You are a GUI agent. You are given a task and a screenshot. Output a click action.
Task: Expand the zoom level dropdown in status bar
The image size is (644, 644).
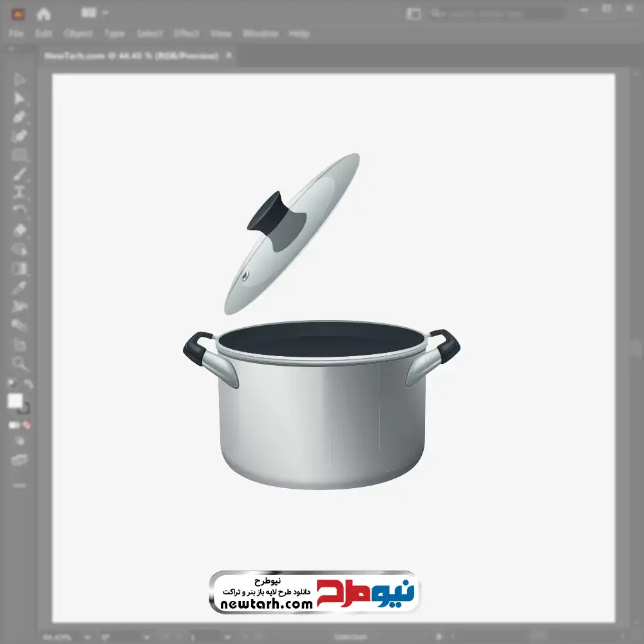pos(88,637)
